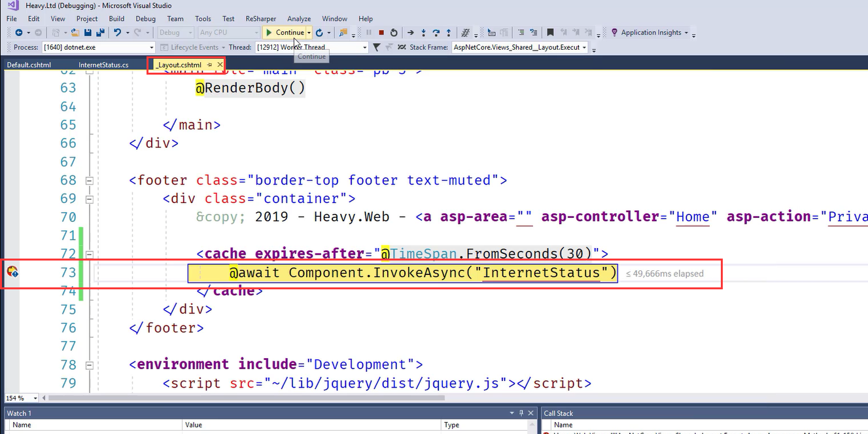Undo the last action
The height and width of the screenshot is (434, 868).
(117, 33)
